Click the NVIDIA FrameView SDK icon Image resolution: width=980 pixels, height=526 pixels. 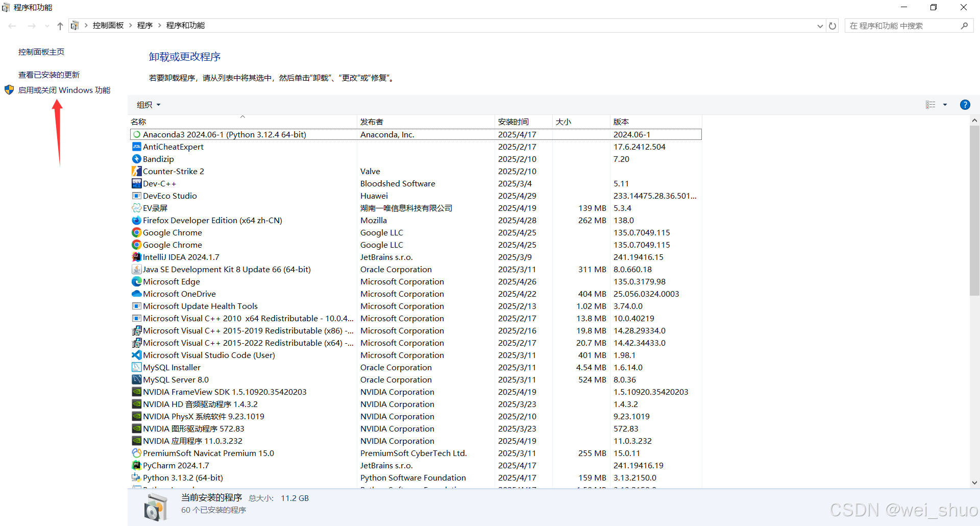point(137,392)
